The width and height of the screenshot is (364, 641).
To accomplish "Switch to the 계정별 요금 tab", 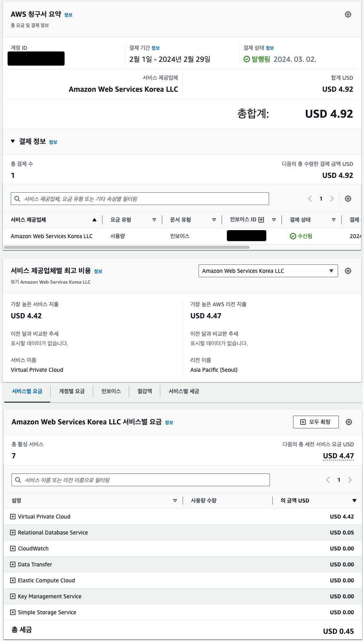I will pyautogui.click(x=72, y=391).
